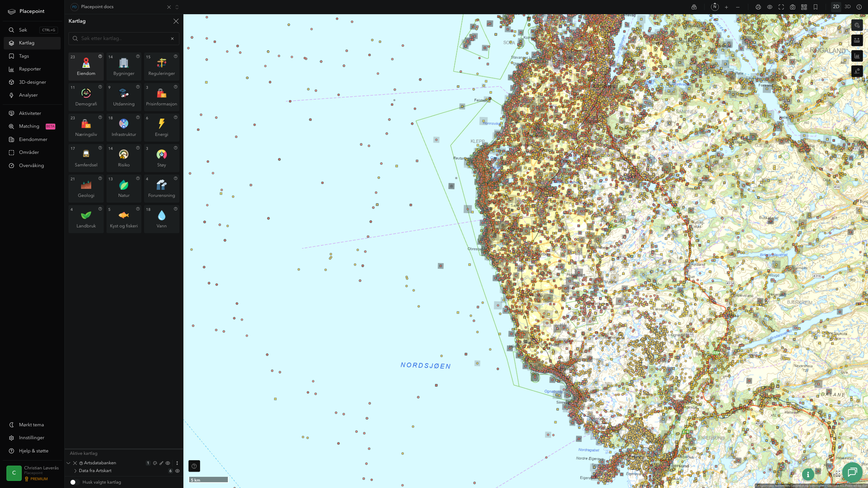Open the Samferdsel layer category
Viewport: 868px width, 488px height.
(86, 158)
